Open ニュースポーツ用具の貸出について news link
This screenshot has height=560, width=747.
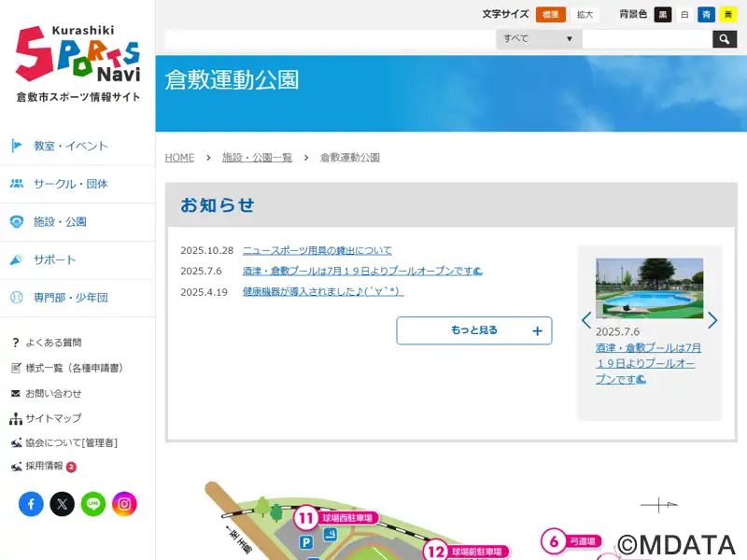[317, 250]
